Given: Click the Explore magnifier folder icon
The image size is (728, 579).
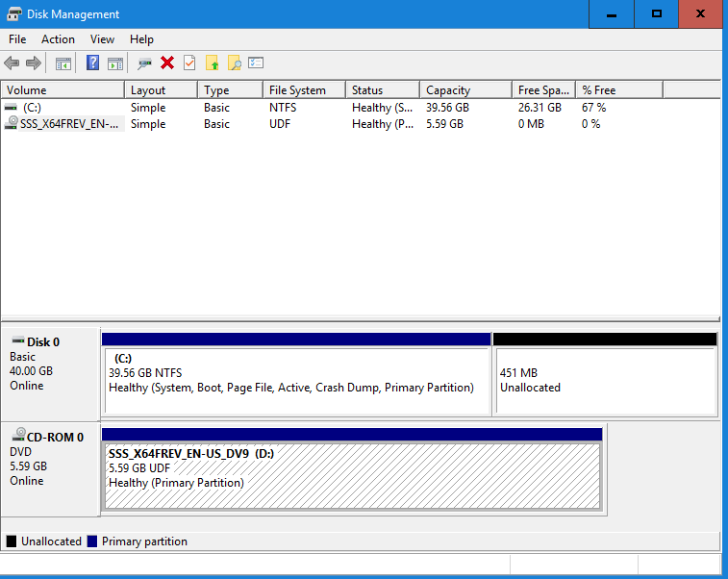Looking at the screenshot, I should [235, 63].
